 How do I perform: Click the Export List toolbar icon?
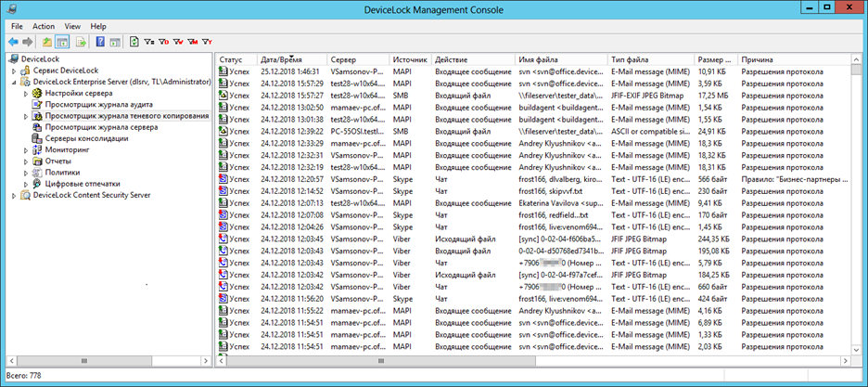(x=81, y=42)
